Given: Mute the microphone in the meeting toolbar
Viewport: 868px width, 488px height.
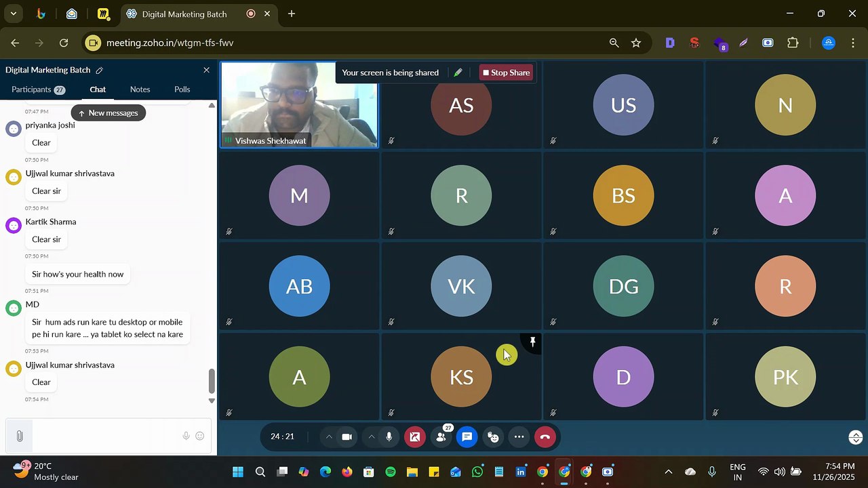Looking at the screenshot, I should pyautogui.click(x=389, y=437).
